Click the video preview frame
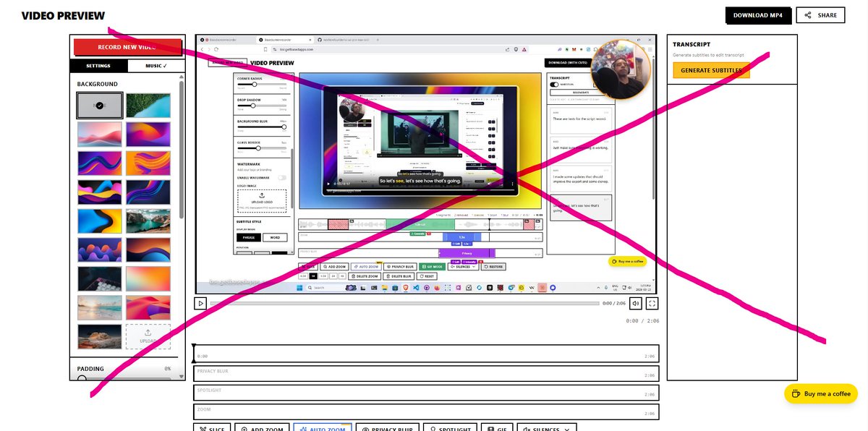 point(426,163)
